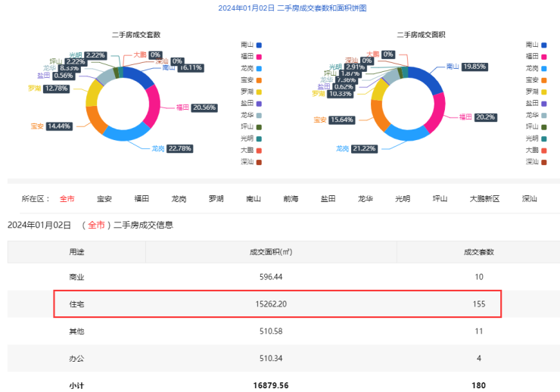Toggle 宝安 legend swatch in left chart
The image size is (560, 392).
tap(259, 80)
